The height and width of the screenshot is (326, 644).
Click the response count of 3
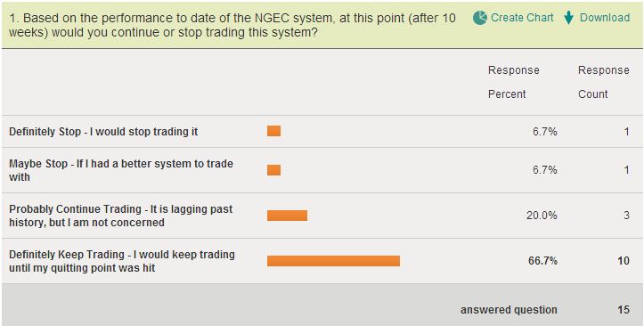[x=626, y=216]
